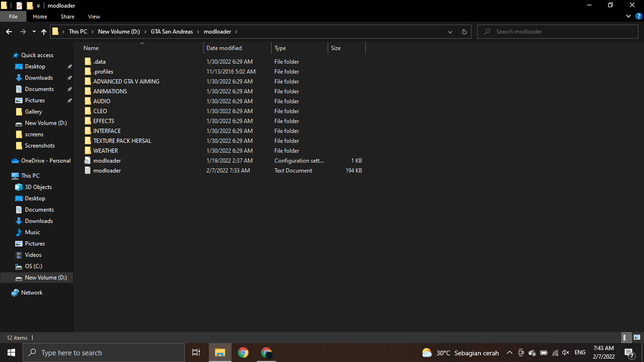Open the notification center icon
Screen dimensions: 644x362
pos(629,352)
